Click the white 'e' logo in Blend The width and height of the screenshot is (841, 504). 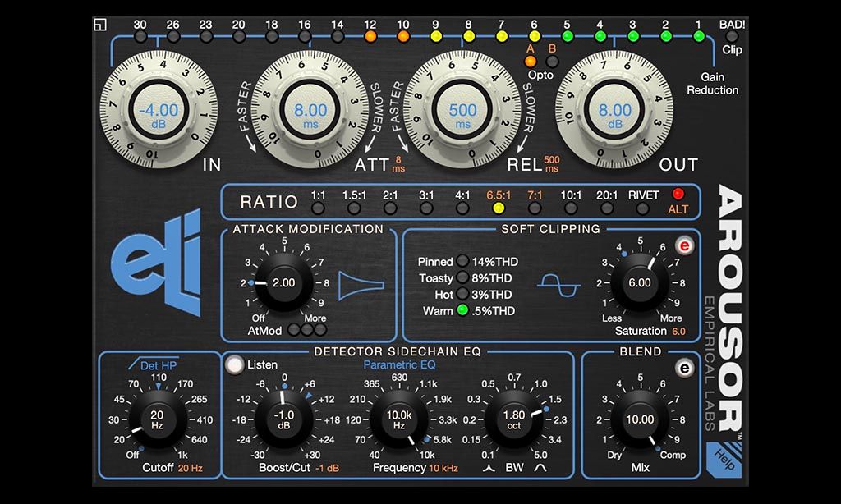pos(684,369)
